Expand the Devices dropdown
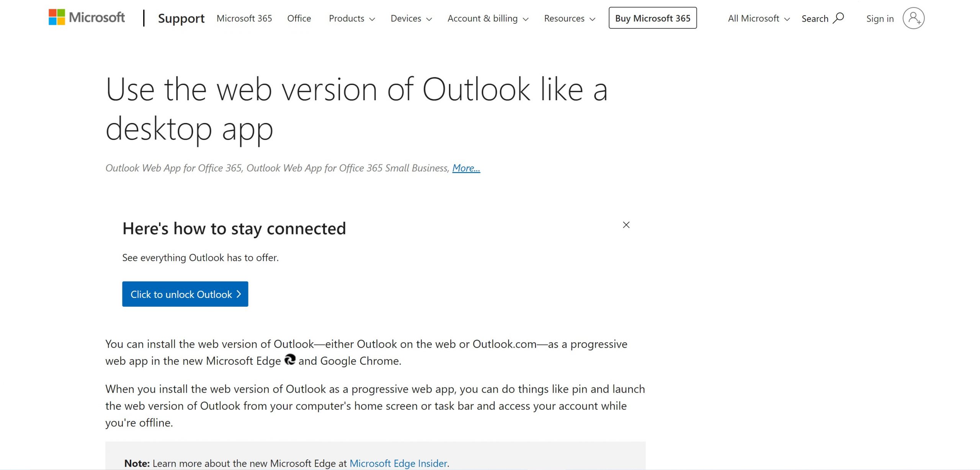Viewport: 980px width, 470px height. coord(411,18)
